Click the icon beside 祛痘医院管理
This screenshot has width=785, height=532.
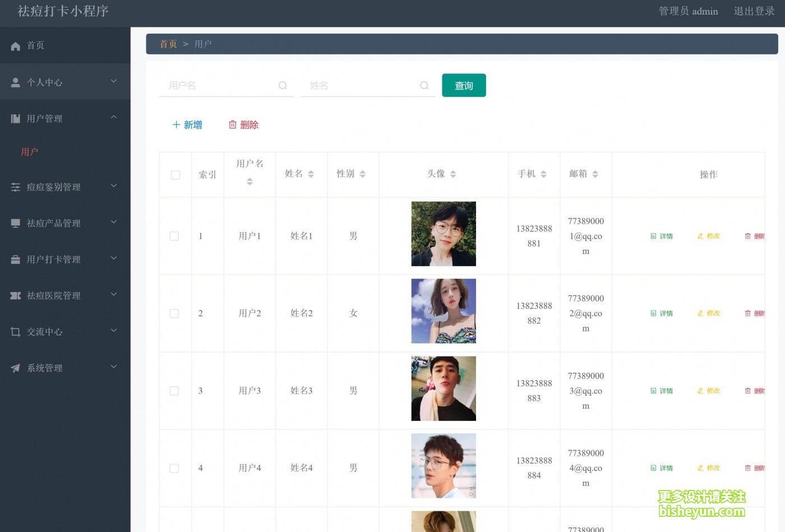[16, 295]
